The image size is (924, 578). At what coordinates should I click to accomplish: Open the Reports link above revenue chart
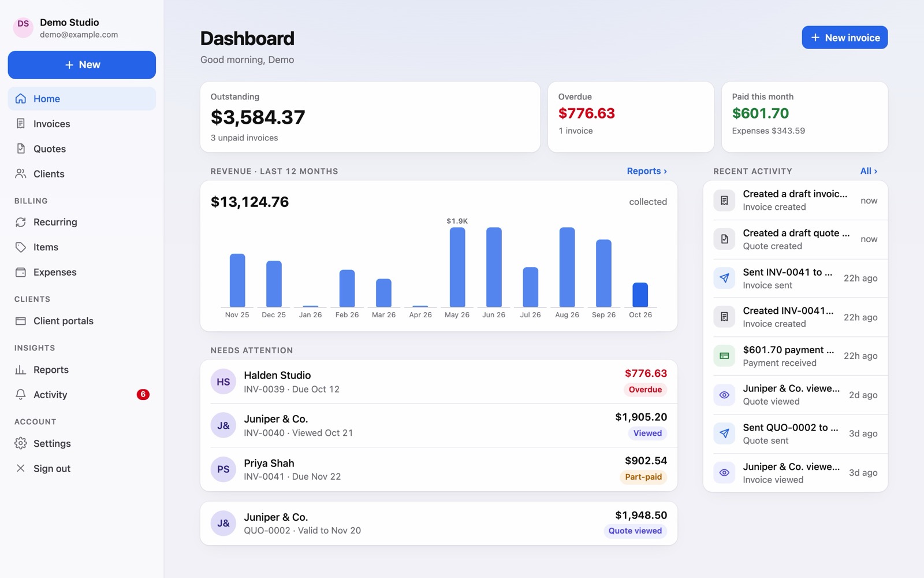pos(647,171)
